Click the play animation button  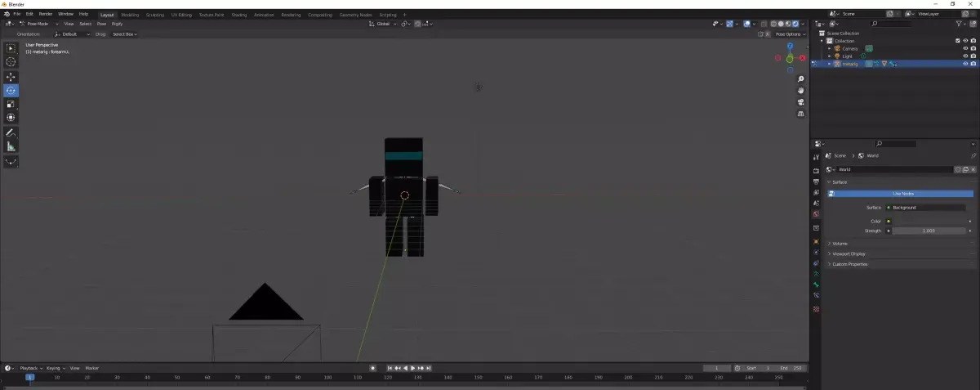[412, 368]
